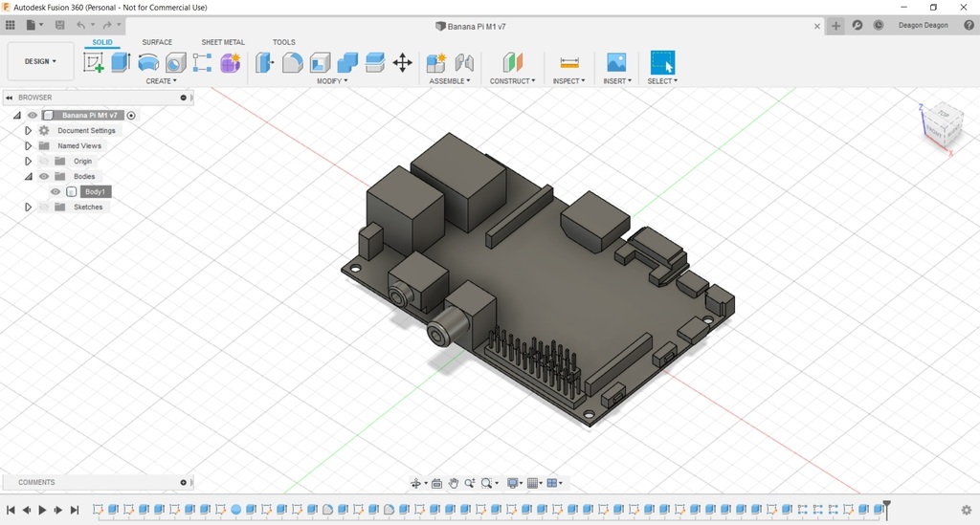Select the Joint tool
The height and width of the screenshot is (525, 980).
click(x=464, y=62)
